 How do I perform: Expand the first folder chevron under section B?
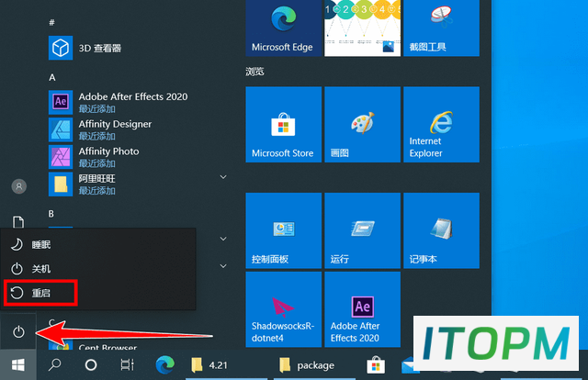(223, 239)
